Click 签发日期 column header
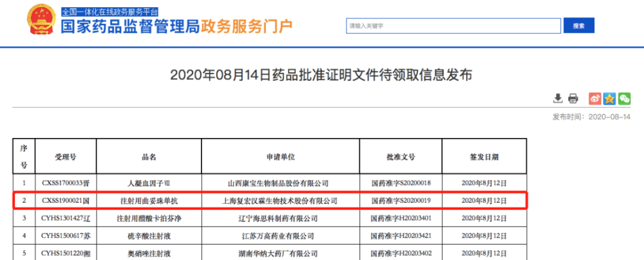Screen dimensions: 644x260 click(x=484, y=157)
